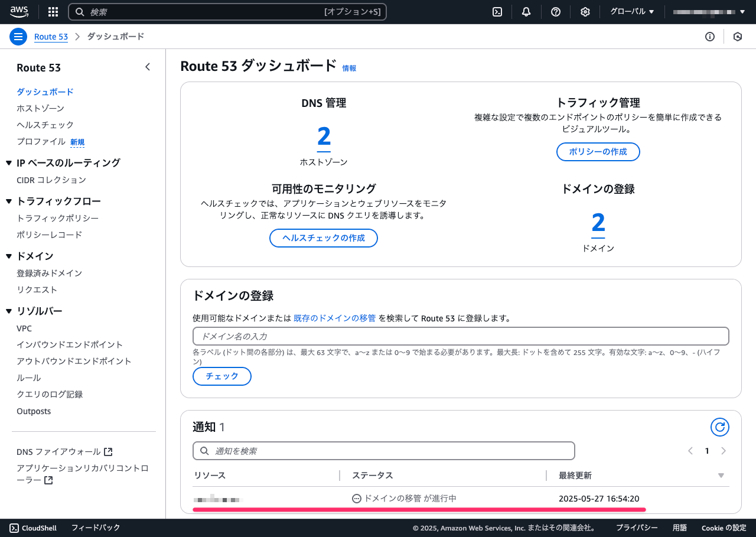
Task: Click the ドメイン名の入力 field
Action: (461, 336)
